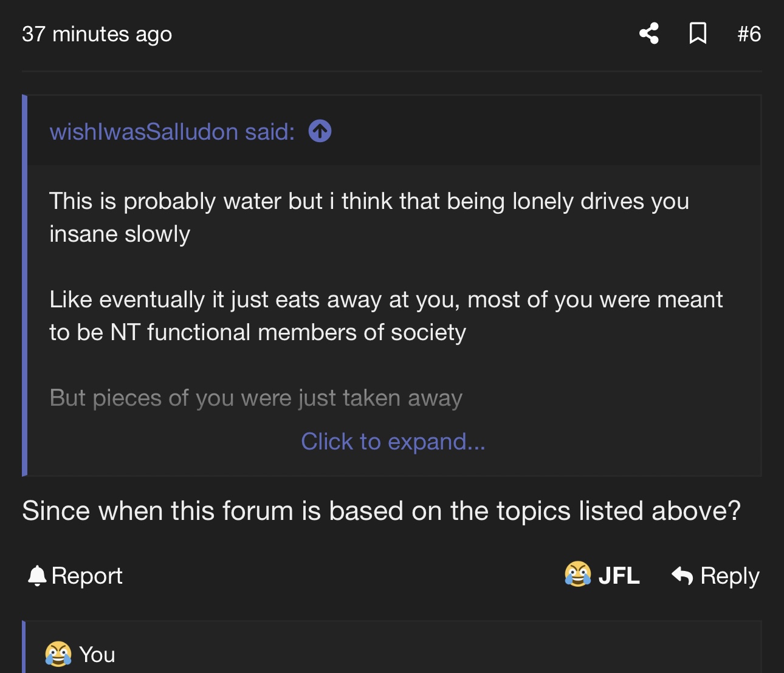This screenshot has width=784, height=673.
Task: Click the bell icon beside Report
Action: click(37, 575)
